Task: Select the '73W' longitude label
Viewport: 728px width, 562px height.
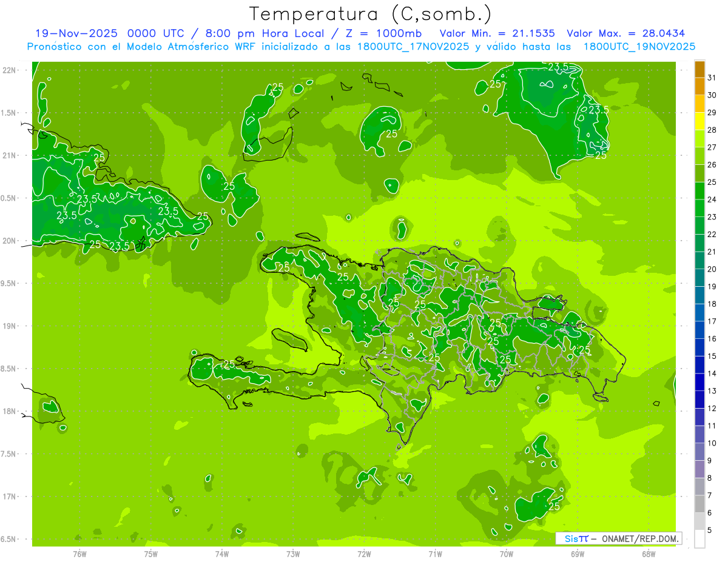Action: pyautogui.click(x=293, y=554)
